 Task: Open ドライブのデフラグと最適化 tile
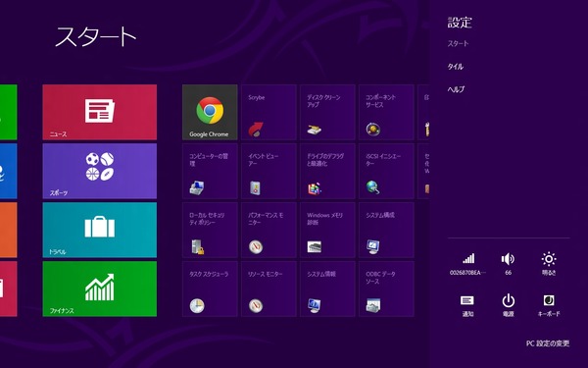(x=327, y=171)
